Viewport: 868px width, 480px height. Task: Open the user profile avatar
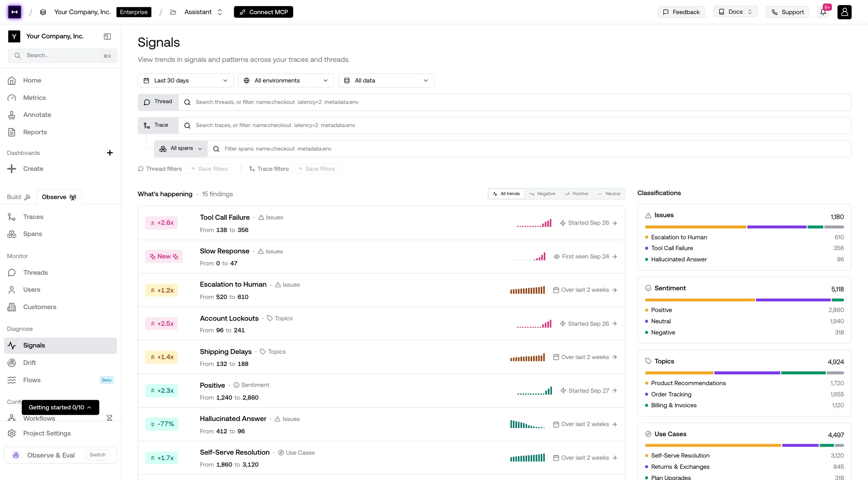[844, 12]
